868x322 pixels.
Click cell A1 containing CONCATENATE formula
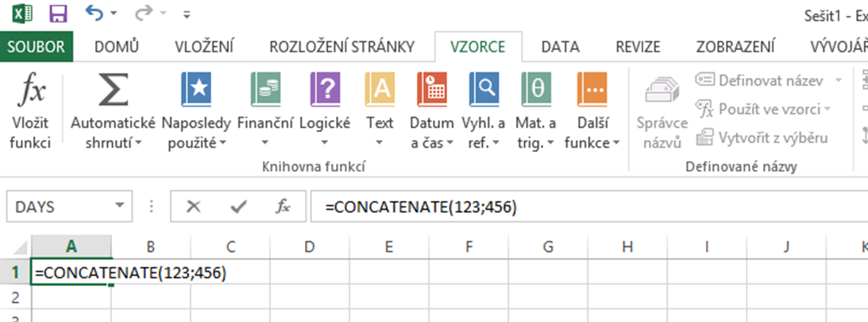(x=71, y=272)
